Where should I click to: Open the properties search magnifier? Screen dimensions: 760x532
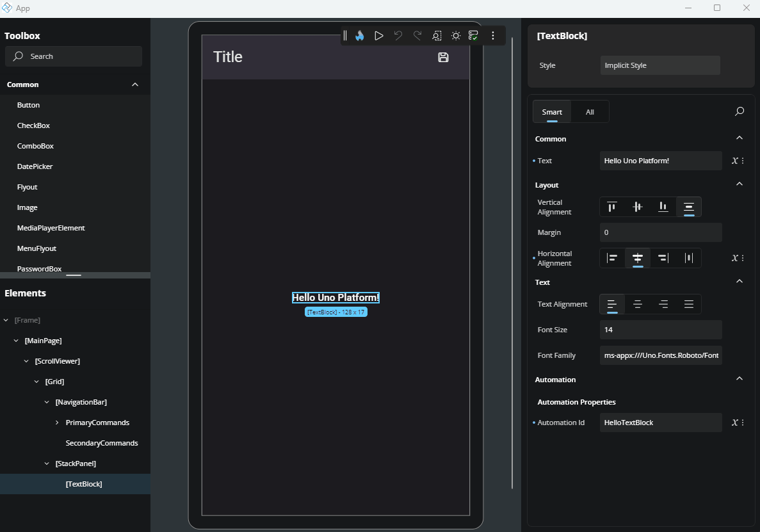point(739,111)
